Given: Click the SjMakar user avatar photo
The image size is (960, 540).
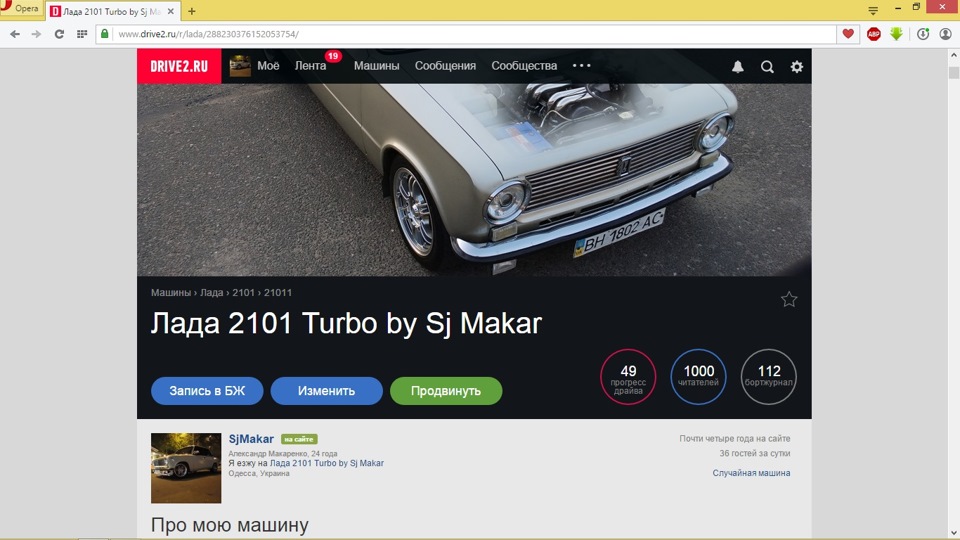Looking at the screenshot, I should tap(186, 468).
